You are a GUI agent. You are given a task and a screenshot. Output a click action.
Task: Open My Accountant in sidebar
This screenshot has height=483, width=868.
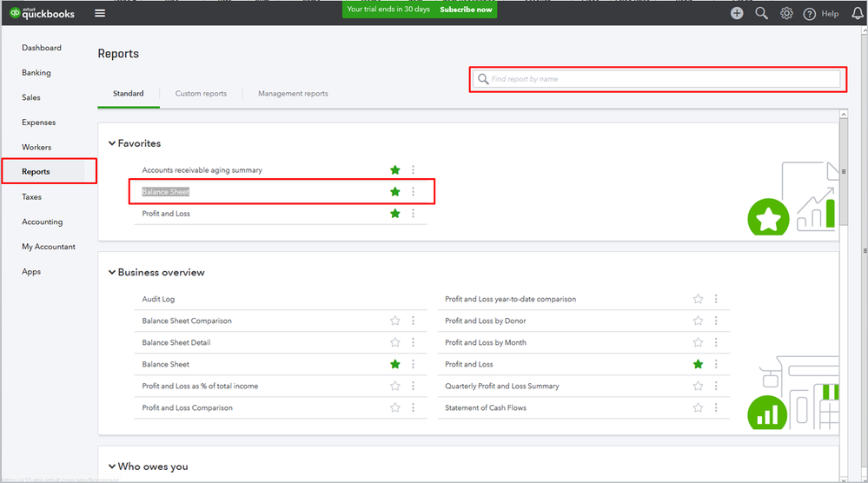48,247
